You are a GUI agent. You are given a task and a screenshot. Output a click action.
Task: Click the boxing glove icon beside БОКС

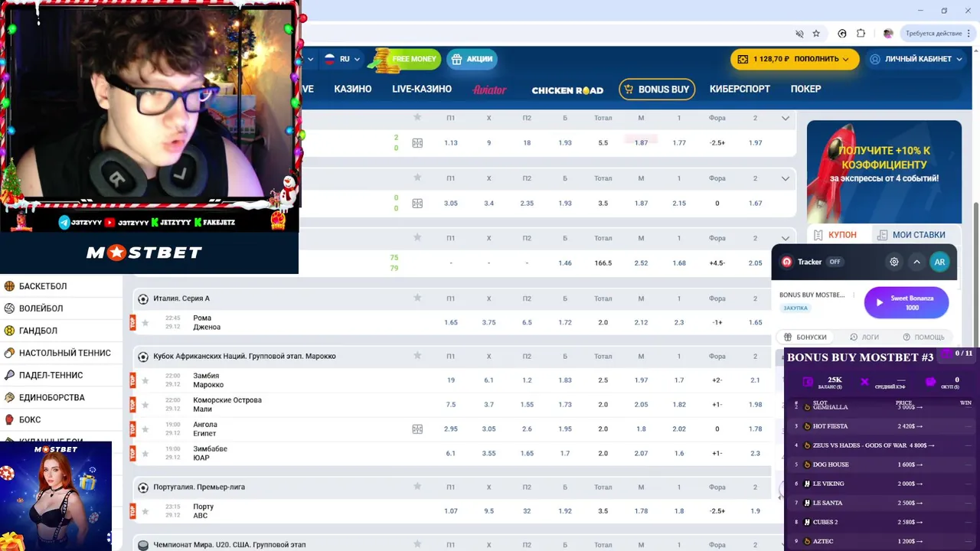pos(9,419)
